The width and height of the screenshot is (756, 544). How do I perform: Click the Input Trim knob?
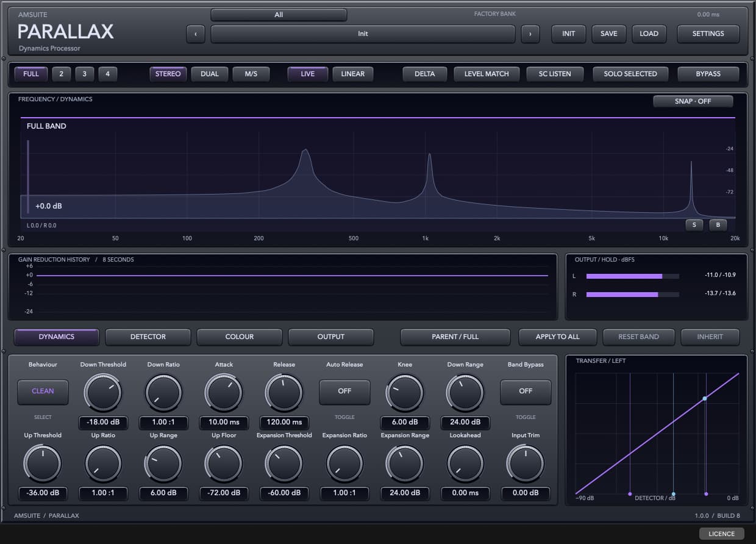[526, 463]
